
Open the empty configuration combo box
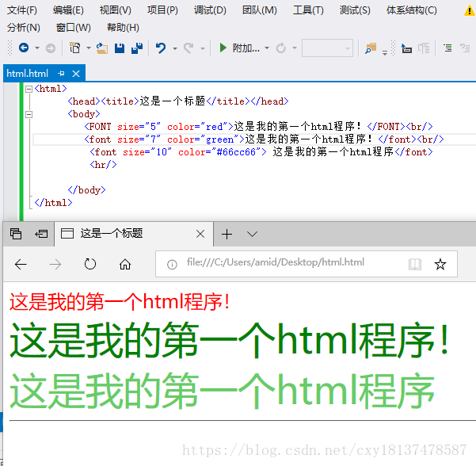click(x=327, y=48)
